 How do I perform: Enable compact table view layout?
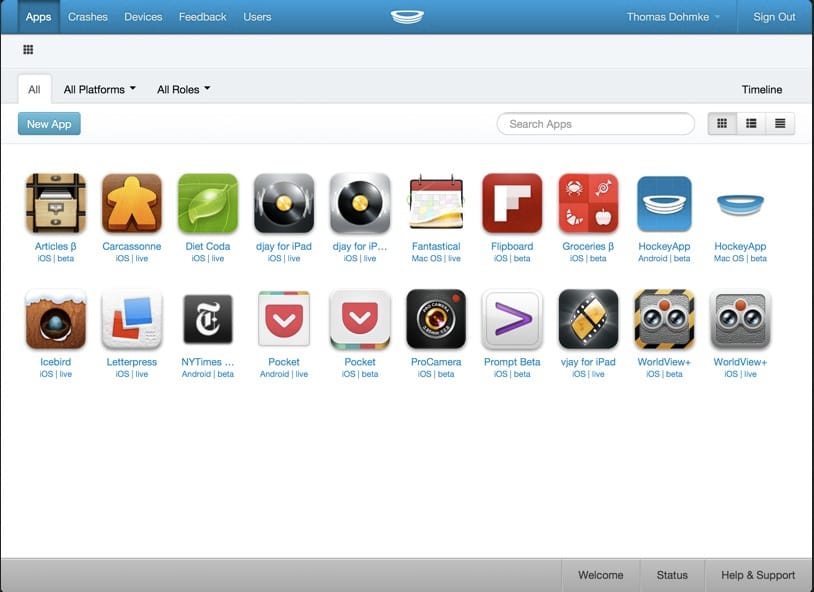[x=778, y=123]
